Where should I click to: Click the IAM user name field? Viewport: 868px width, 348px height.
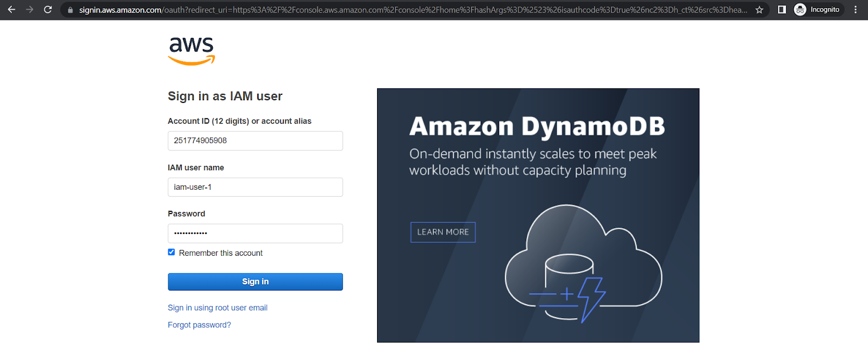[x=255, y=187]
